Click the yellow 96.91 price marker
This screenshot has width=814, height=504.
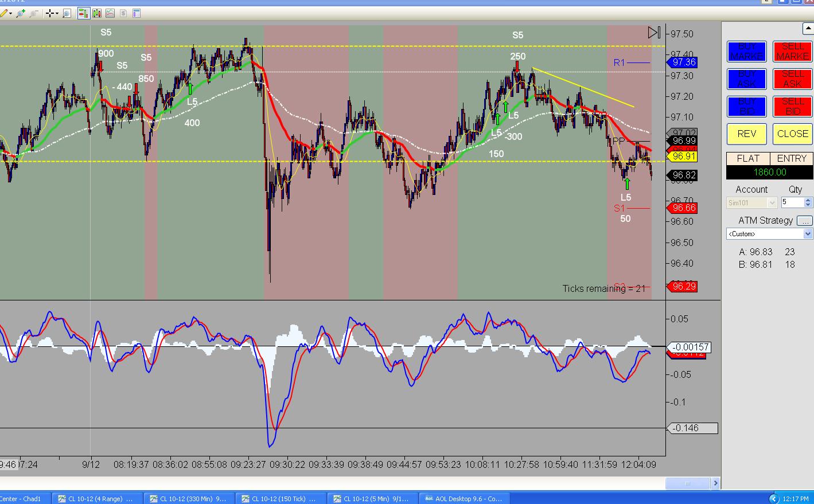(x=683, y=156)
